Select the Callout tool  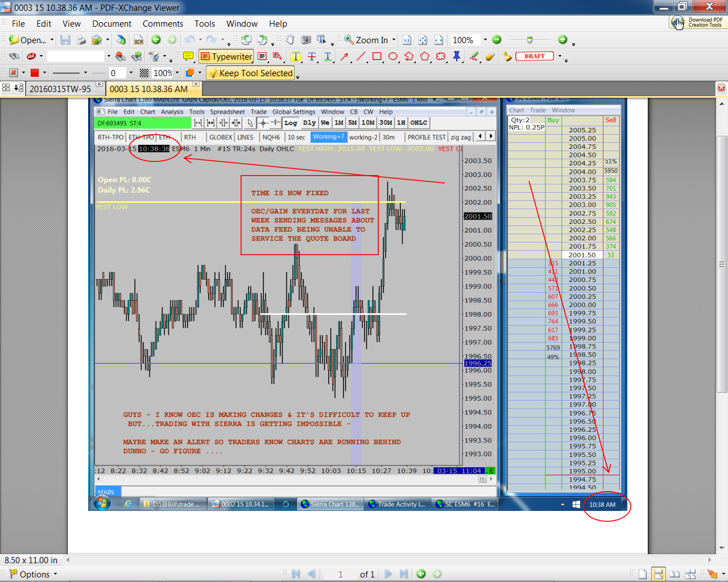tap(278, 56)
